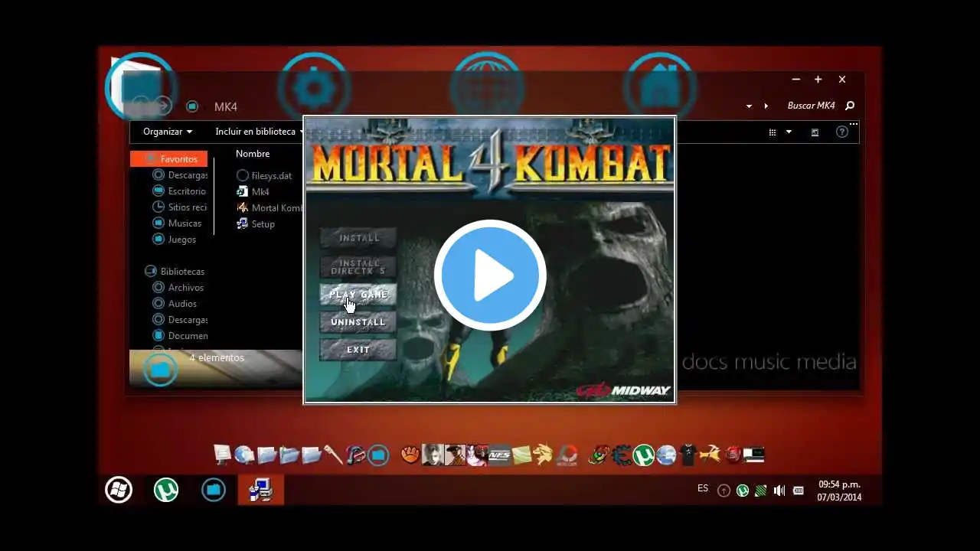Screen dimensions: 980x551
Task: Click INSTALL DIRECTX 5 in the launcher
Action: tap(358, 266)
